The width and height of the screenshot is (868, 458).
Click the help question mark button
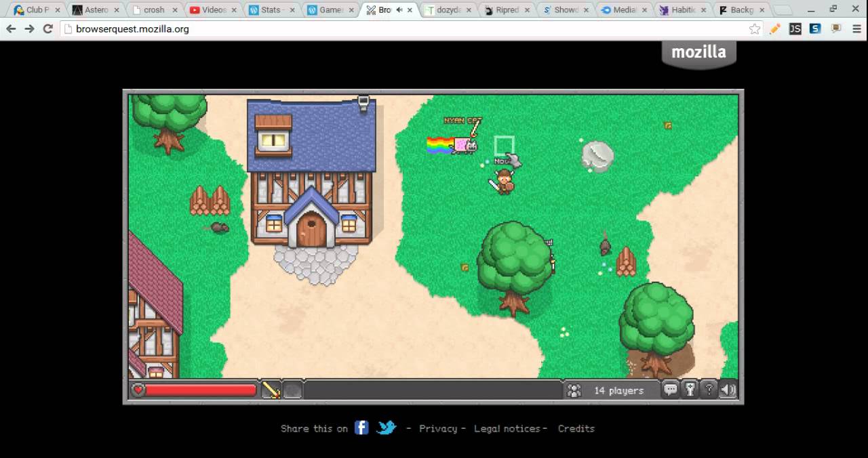709,390
